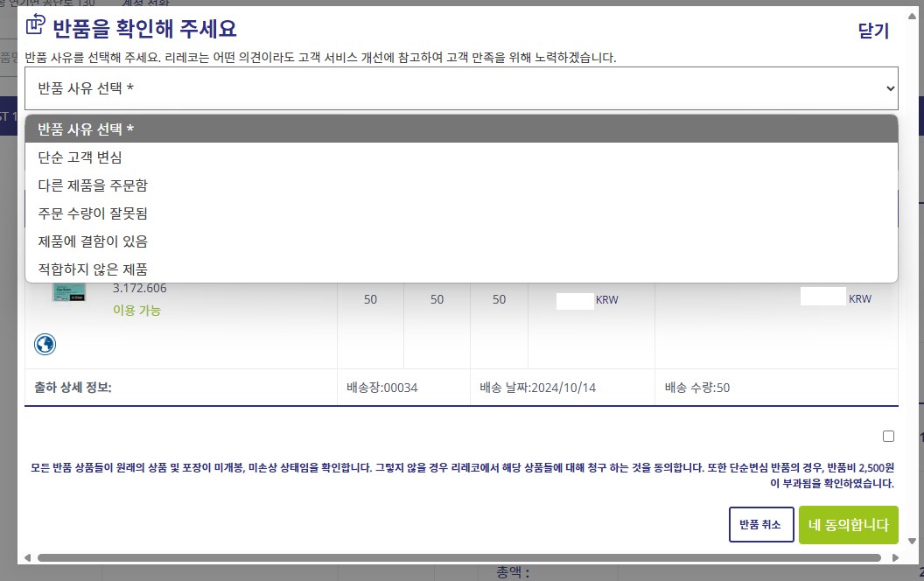
Task: Click the scroll left arrow
Action: click(27, 557)
